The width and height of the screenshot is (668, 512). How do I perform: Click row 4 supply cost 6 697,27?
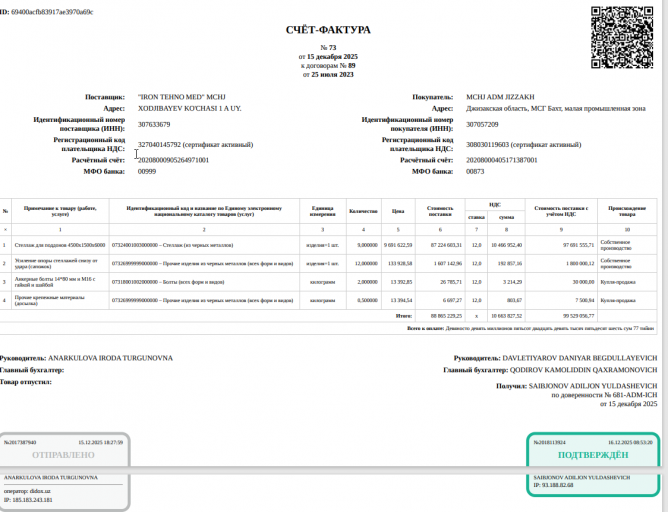(452, 300)
